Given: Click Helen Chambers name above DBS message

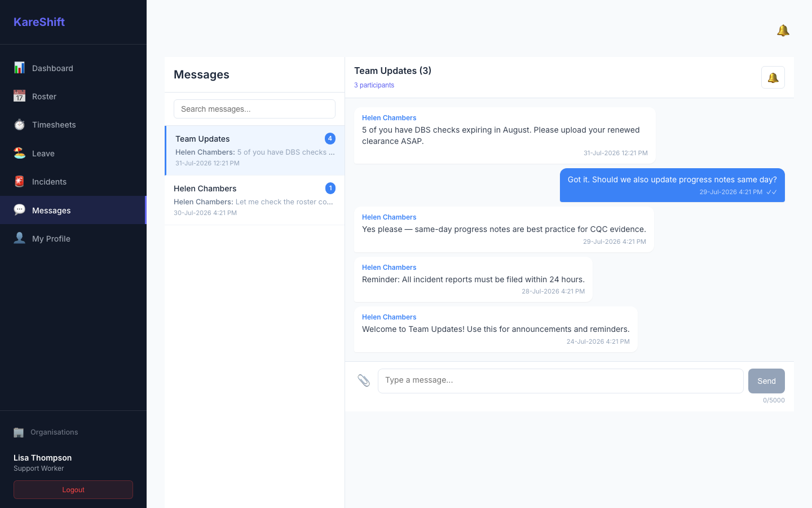Looking at the screenshot, I should pyautogui.click(x=389, y=118).
